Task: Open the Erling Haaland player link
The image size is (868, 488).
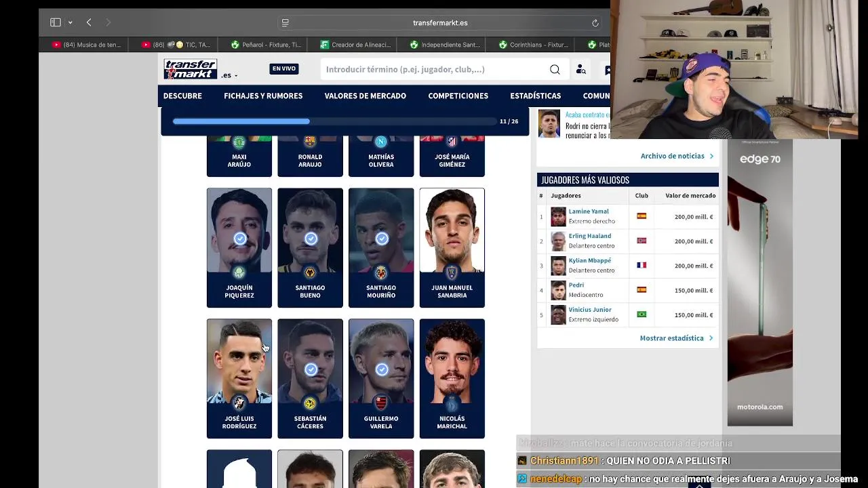Action: click(x=590, y=236)
